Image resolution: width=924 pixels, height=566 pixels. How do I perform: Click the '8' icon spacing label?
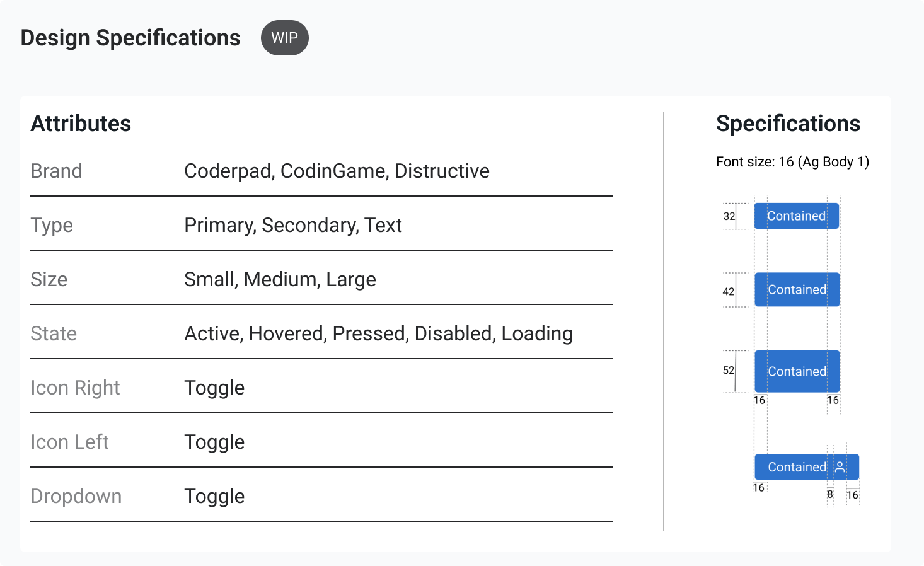(x=830, y=495)
